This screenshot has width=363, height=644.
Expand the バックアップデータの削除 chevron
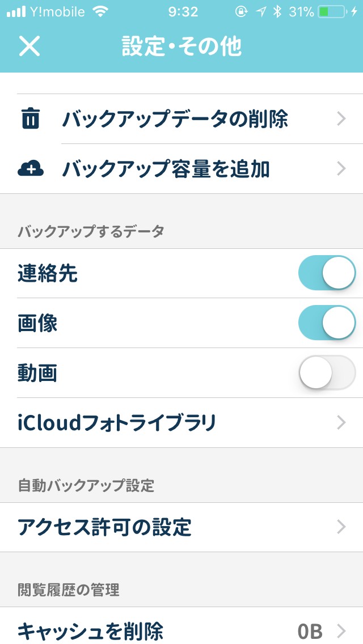341,119
